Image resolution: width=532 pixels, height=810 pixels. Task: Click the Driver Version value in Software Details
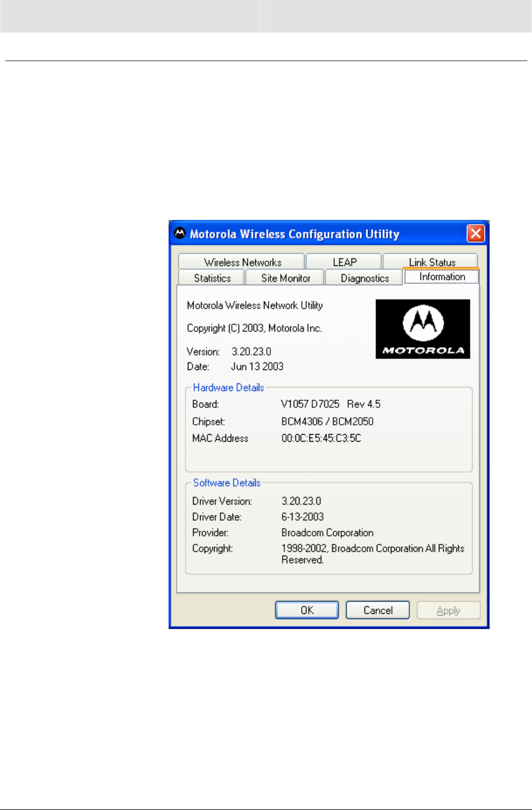coord(301,501)
